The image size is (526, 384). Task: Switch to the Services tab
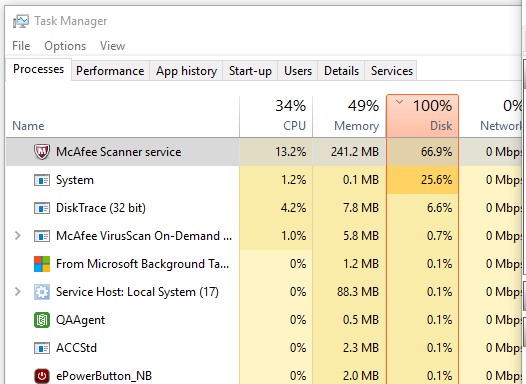(391, 71)
